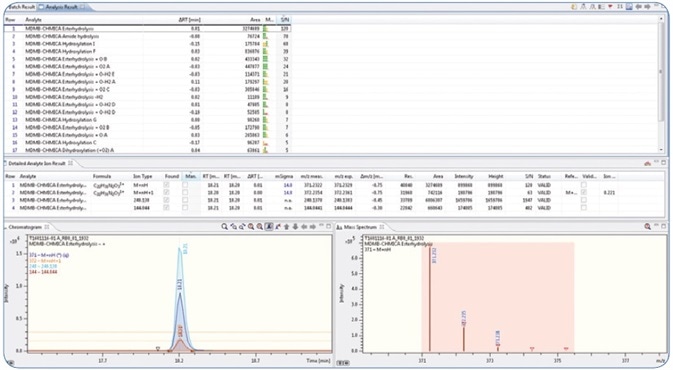Click the 144 - 144.044 legend entry in chromatogram
Screen dimensions: 673x370
[43, 272]
